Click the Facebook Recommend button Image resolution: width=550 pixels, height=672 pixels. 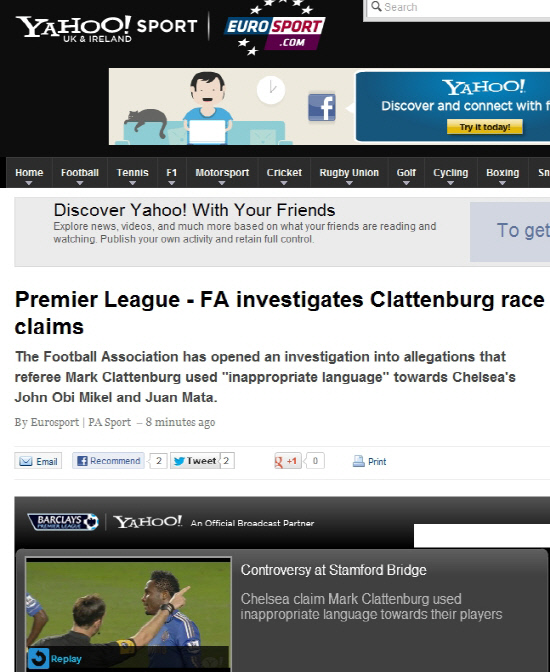(x=108, y=461)
